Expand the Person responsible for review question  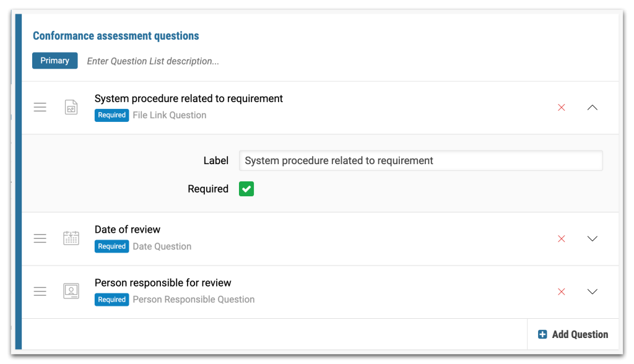click(x=593, y=292)
